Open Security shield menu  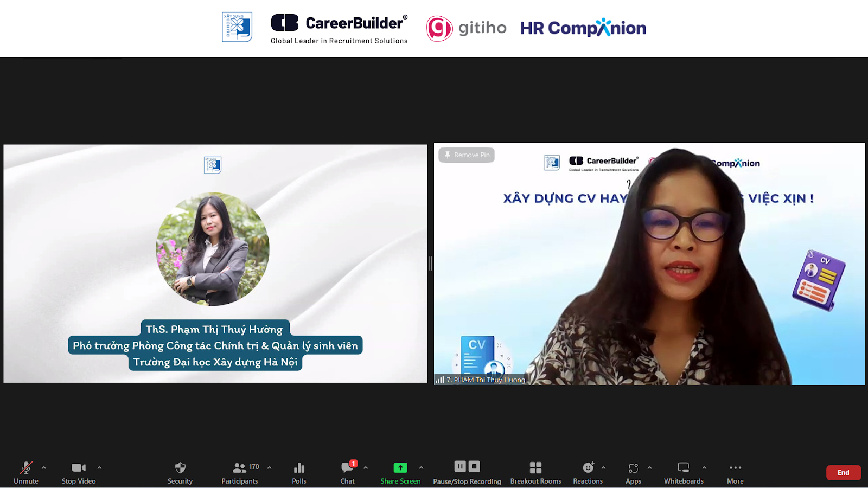[180, 473]
